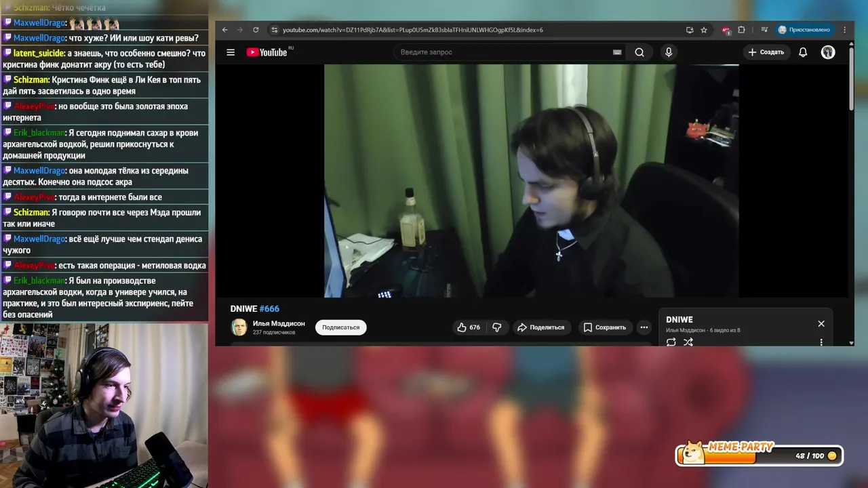
Task: Open the #666 hashtag link in the title
Action: click(269, 308)
